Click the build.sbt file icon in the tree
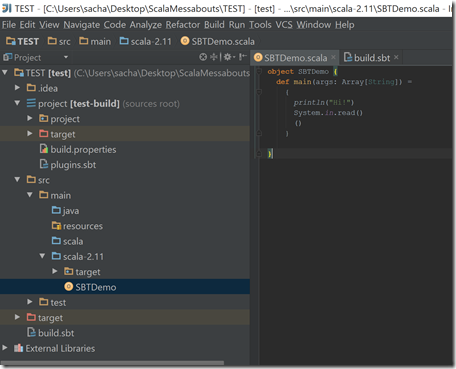The width and height of the screenshot is (456, 369). pyautogui.click(x=31, y=333)
